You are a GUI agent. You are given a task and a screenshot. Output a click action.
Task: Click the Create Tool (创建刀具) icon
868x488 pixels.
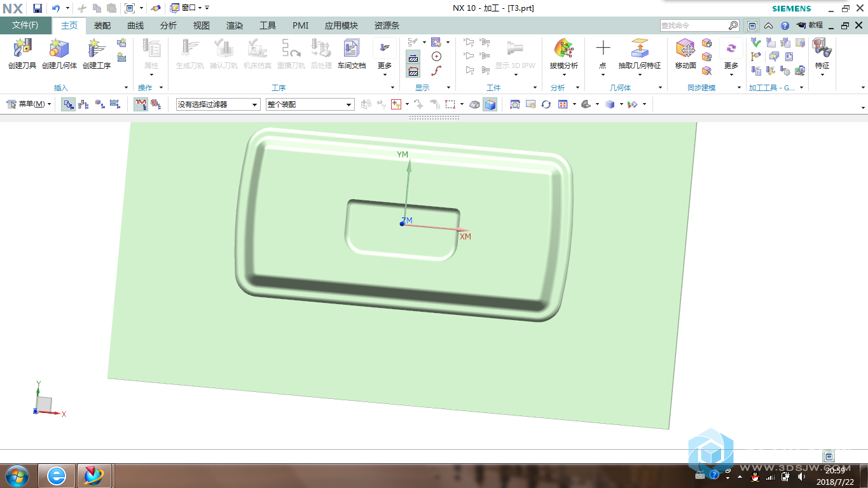(22, 49)
